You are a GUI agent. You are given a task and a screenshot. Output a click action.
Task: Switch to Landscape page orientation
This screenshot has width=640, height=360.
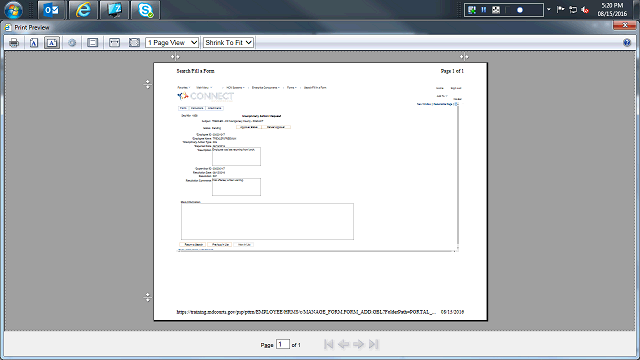point(52,42)
